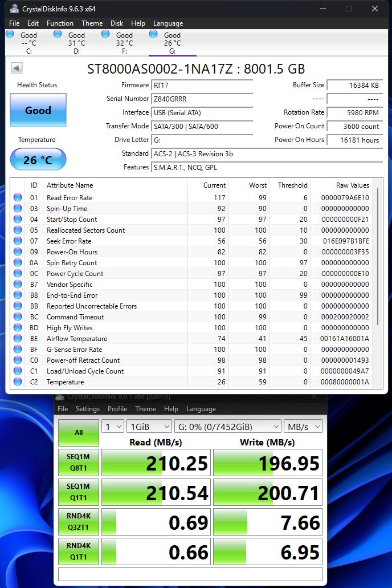
Task: Click the Transfer Mode SATA/300 field
Action: tap(202, 127)
